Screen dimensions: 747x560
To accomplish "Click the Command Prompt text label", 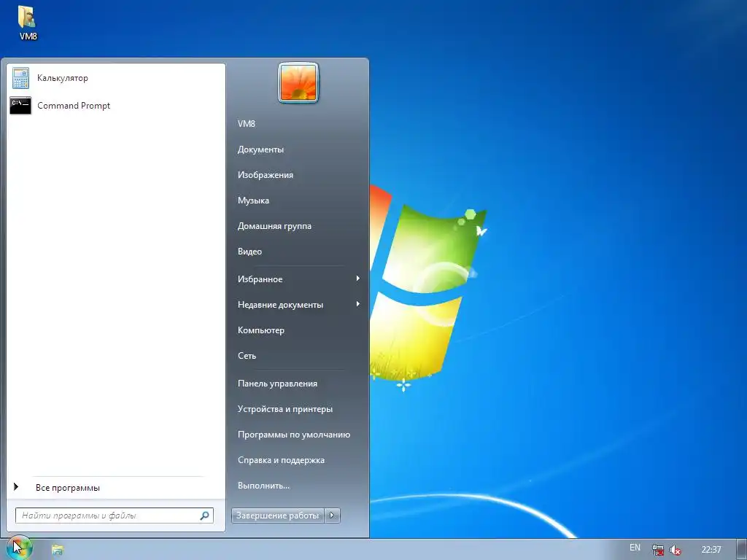I will [74, 106].
